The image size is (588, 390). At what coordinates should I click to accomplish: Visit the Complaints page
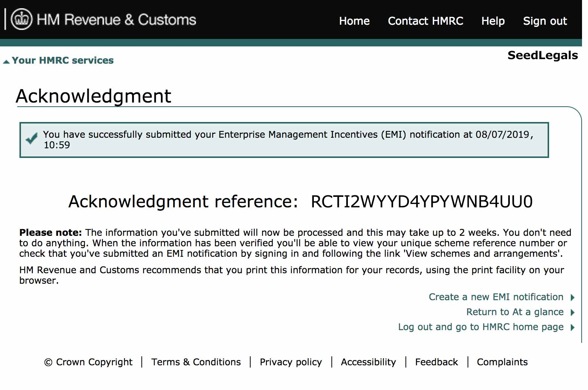tap(502, 362)
